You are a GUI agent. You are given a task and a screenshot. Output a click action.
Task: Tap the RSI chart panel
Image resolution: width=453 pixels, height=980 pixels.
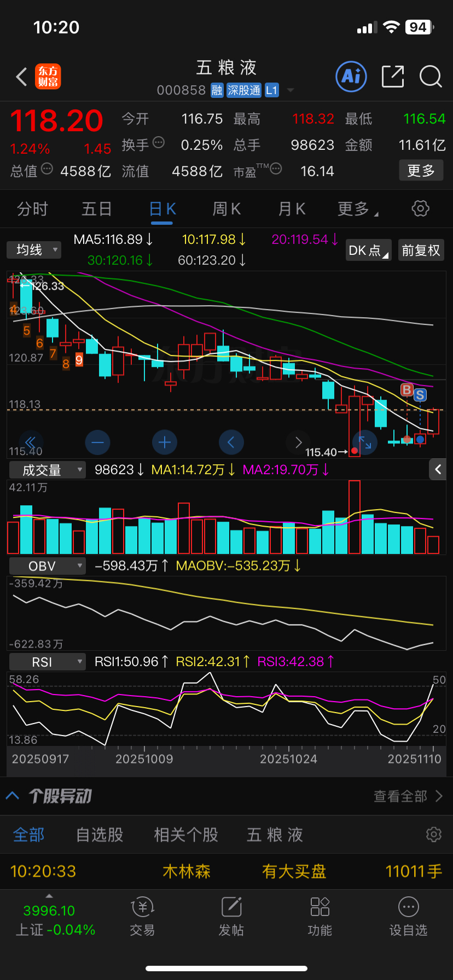coord(226,709)
